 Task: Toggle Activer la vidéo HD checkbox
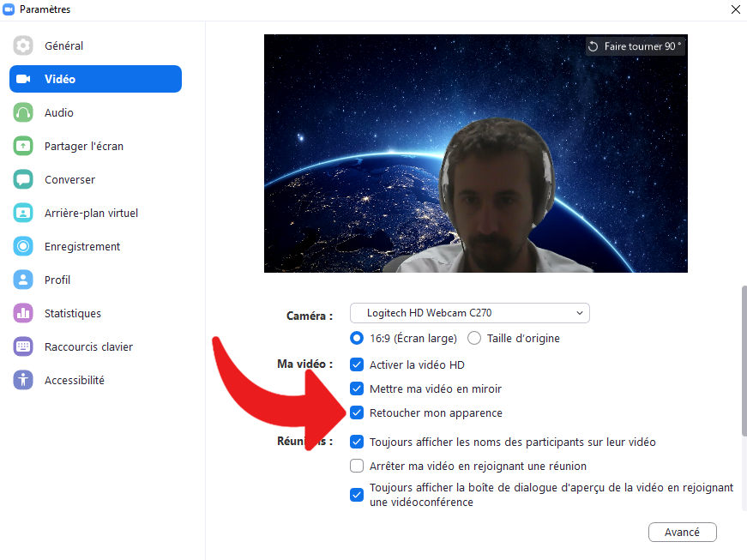(x=357, y=364)
